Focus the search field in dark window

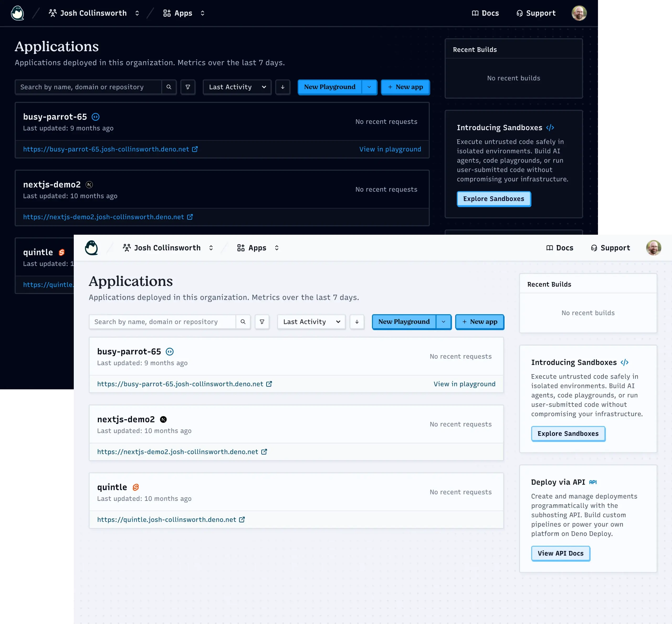point(88,87)
